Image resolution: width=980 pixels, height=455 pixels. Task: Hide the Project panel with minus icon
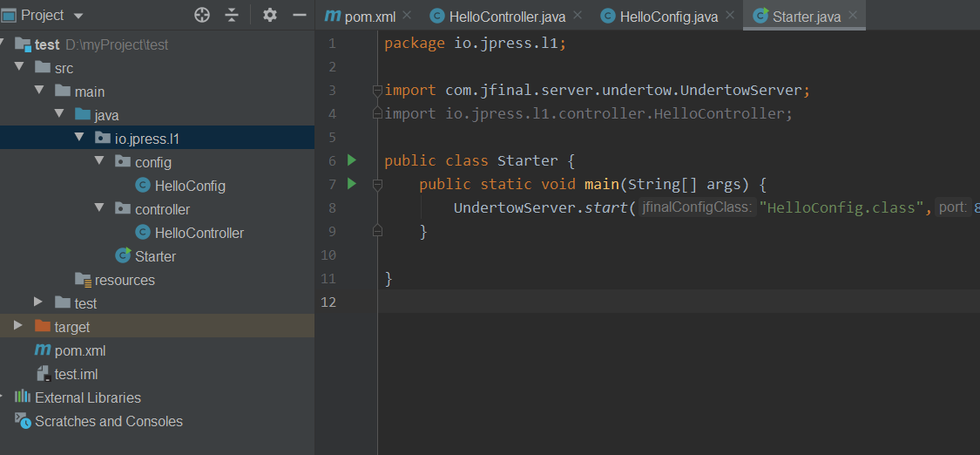point(300,15)
